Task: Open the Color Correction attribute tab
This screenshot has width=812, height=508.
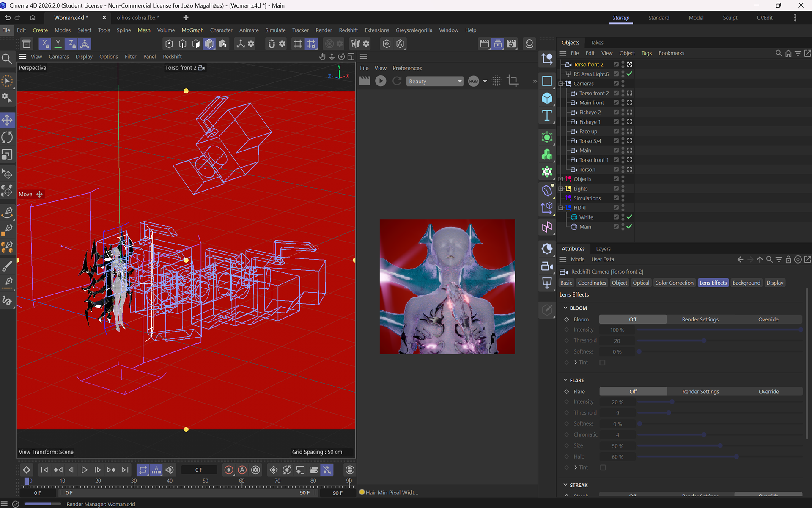Action: 674,283
